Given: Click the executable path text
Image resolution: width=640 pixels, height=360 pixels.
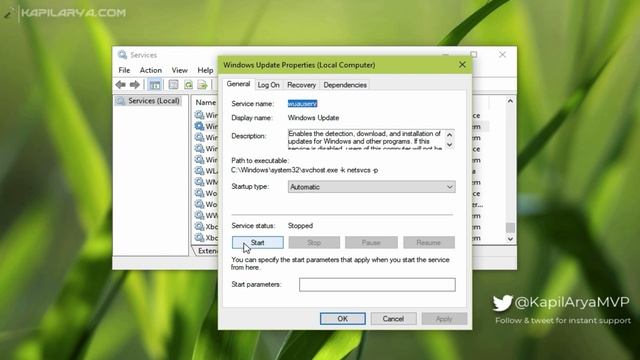Looking at the screenshot, I should click(304, 170).
